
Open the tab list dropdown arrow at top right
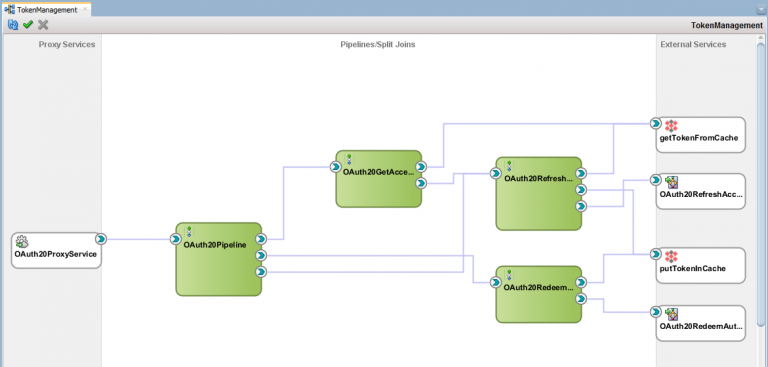(x=761, y=9)
